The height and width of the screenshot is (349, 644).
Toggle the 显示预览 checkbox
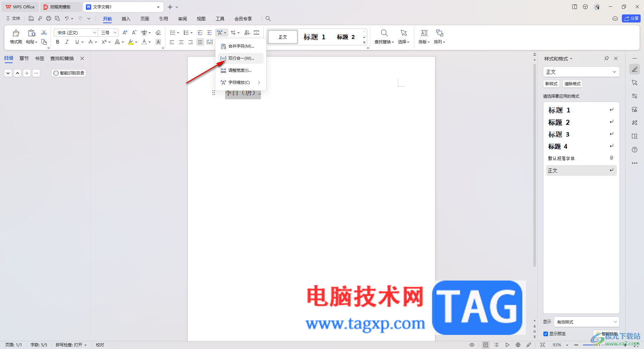tap(546, 334)
